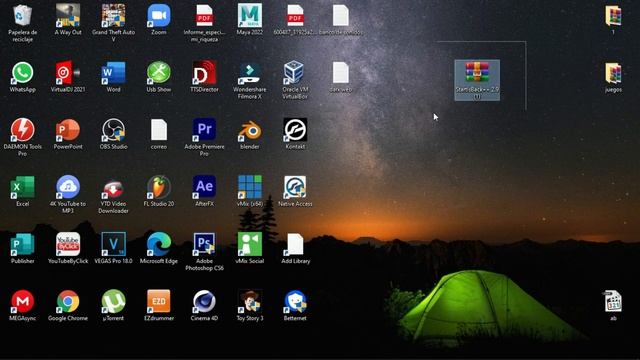
Task: Select Adobe Photoshop CS6 shortcut
Action: 204,244
